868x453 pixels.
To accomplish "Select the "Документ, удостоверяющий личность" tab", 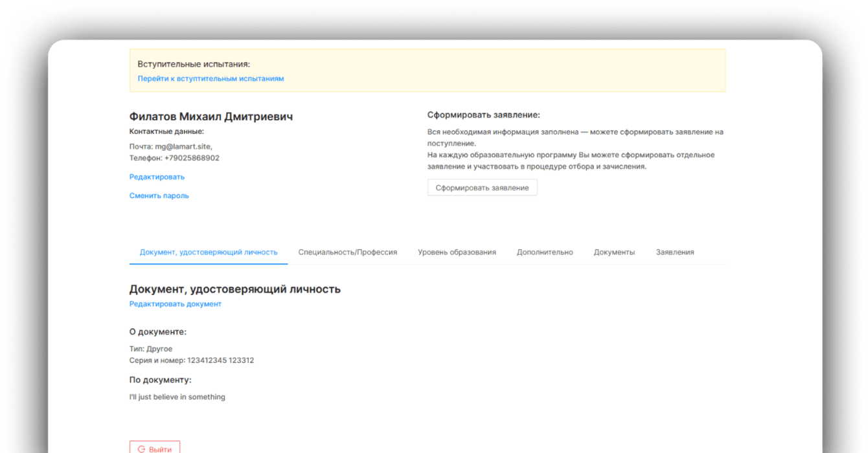I will click(209, 252).
